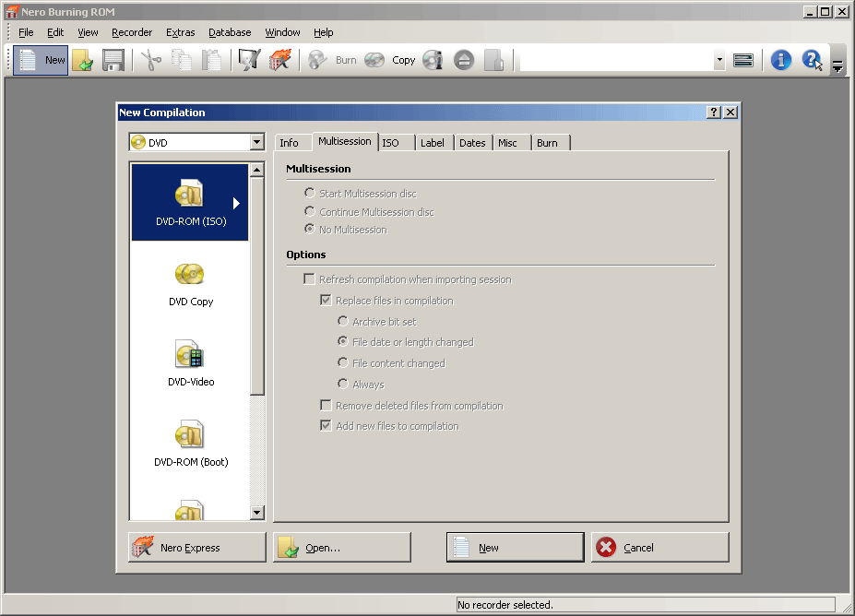Open the Window menu
The width and height of the screenshot is (855, 616).
(x=282, y=32)
